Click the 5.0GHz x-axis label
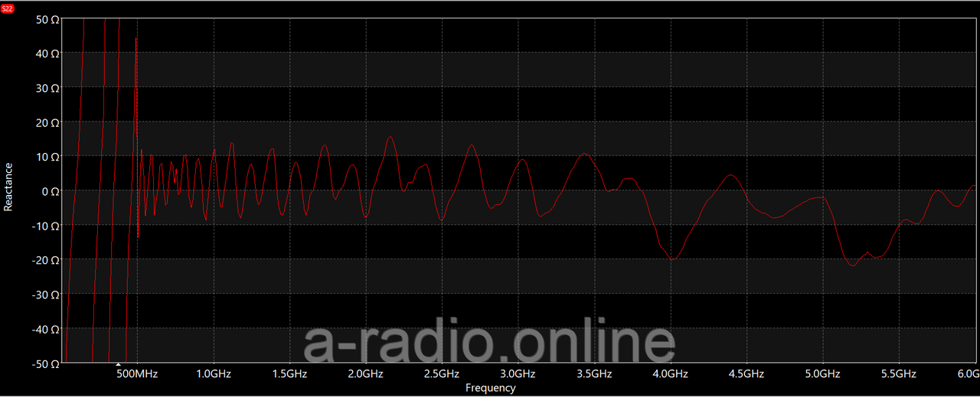The width and height of the screenshot is (980, 397). (823, 374)
